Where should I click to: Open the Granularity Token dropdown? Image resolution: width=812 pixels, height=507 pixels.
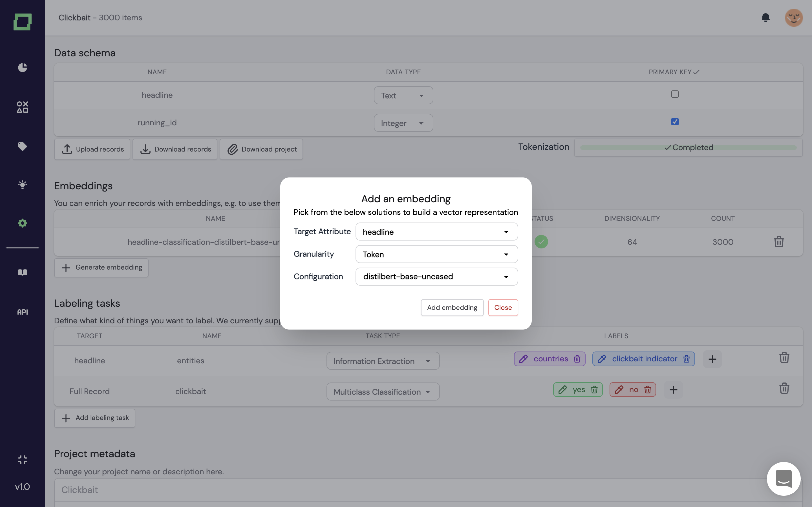coord(436,254)
